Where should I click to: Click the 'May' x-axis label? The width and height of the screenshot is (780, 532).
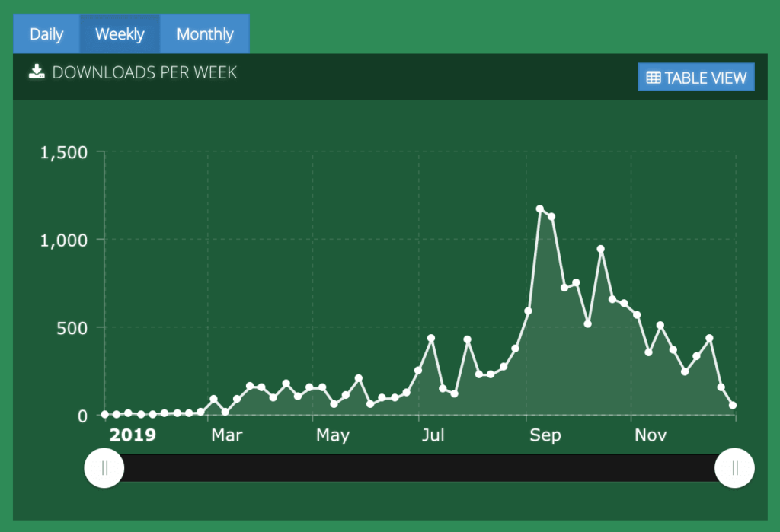tap(333, 435)
